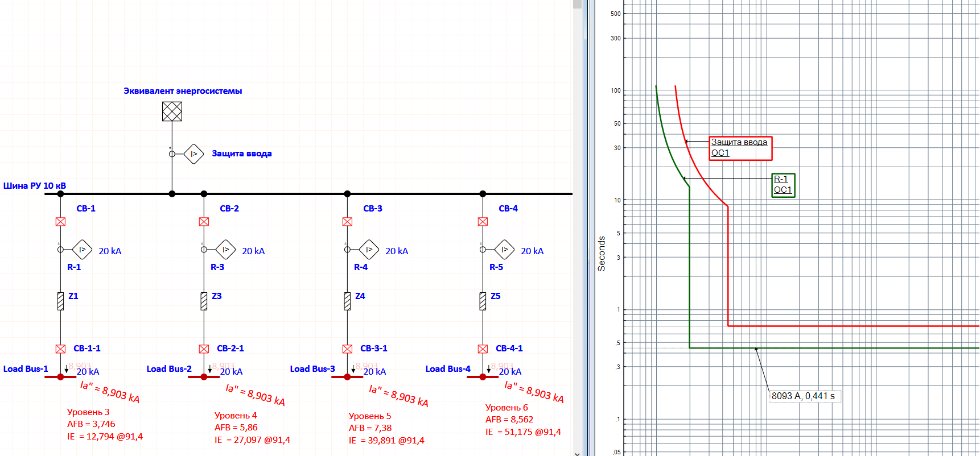
Task: Click the 8093 A, 0,441 s data tip
Action: tap(804, 396)
